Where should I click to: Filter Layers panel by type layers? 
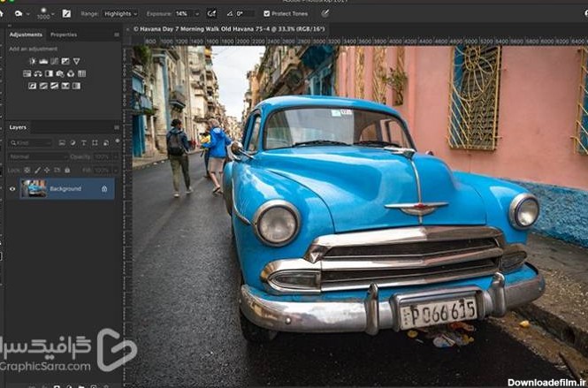[x=84, y=143]
